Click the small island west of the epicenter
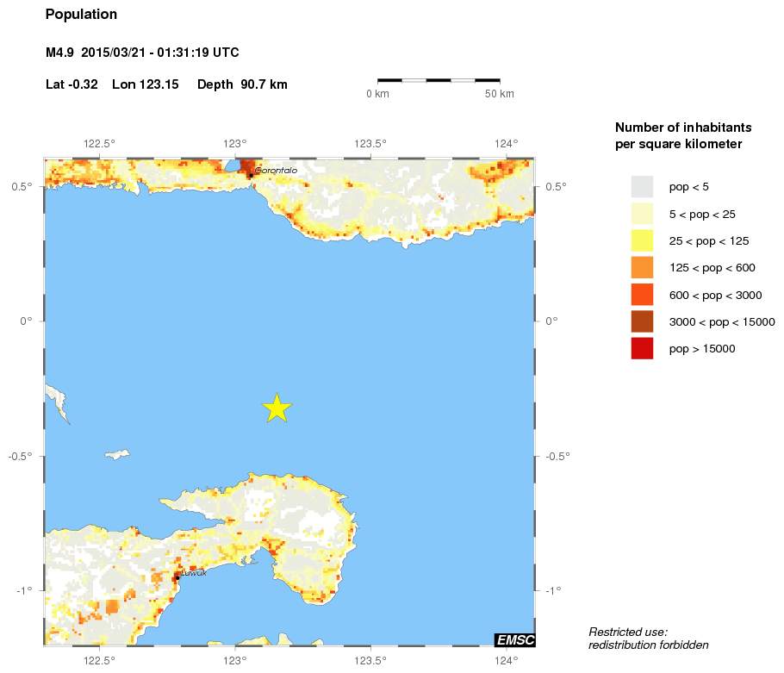 (116, 454)
